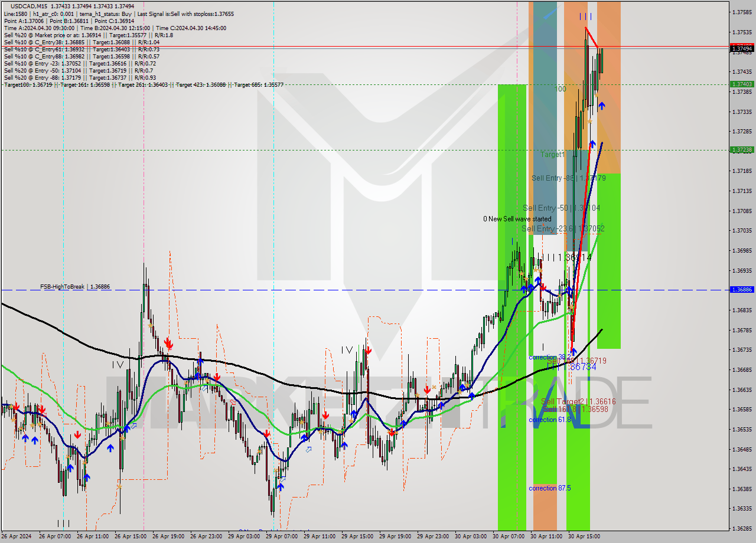Image resolution: width=756 pixels, height=543 pixels.
Task: Click the green price tag 1.37238
Action: (x=742, y=150)
